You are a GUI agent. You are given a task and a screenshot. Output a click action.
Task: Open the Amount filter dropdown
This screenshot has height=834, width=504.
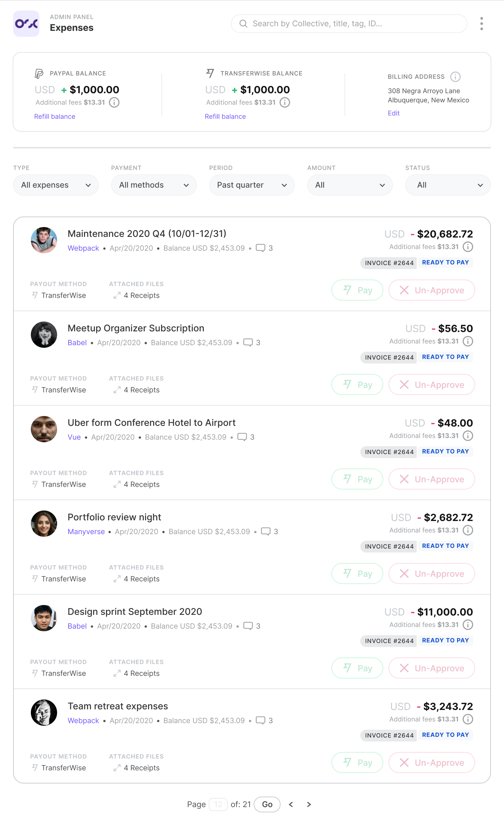click(x=350, y=185)
